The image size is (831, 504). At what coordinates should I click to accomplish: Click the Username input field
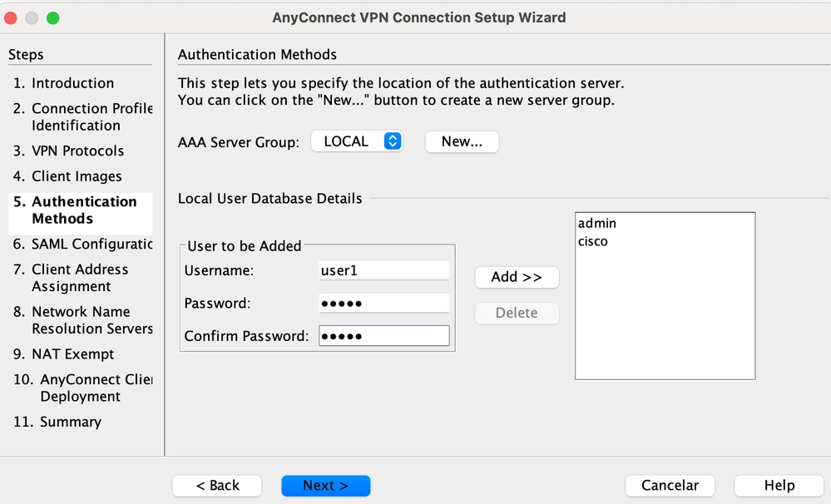click(x=383, y=270)
